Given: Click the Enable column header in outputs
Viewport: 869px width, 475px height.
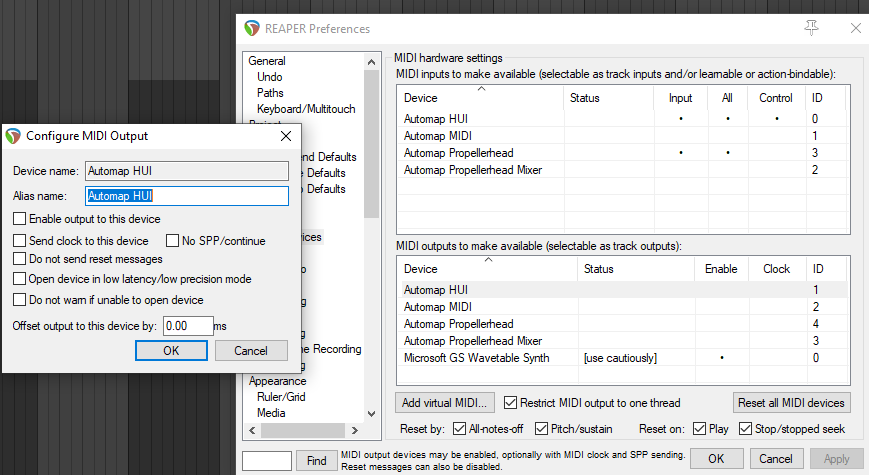Looking at the screenshot, I should click(721, 269).
